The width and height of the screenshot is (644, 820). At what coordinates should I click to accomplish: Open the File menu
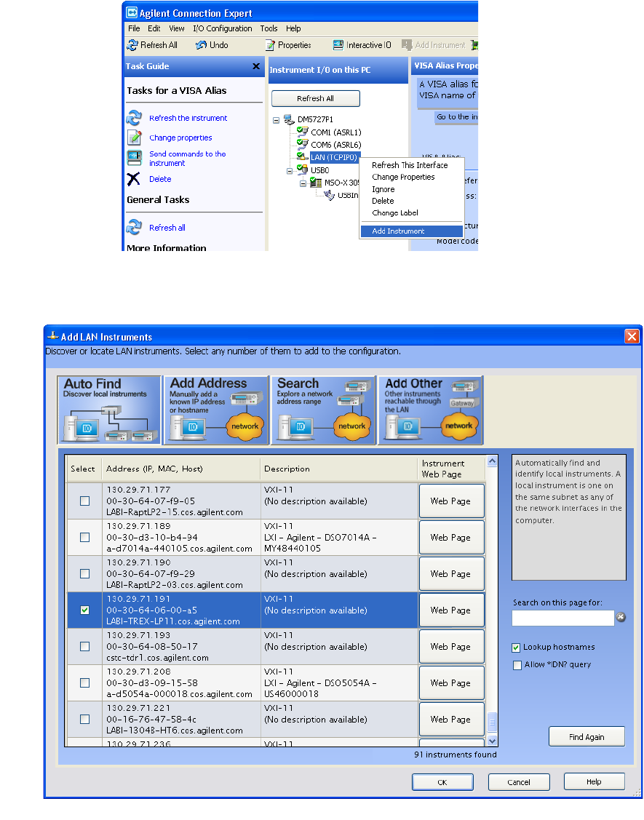pos(134,28)
